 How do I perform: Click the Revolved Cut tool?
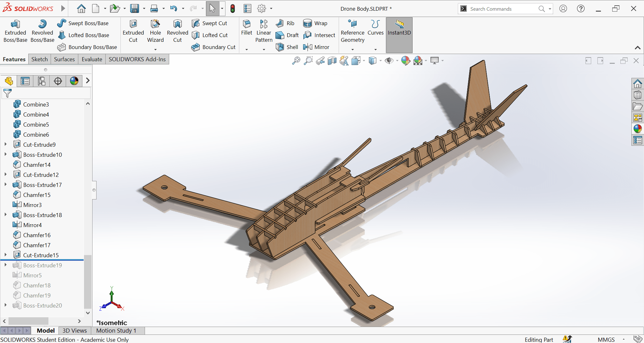click(177, 31)
